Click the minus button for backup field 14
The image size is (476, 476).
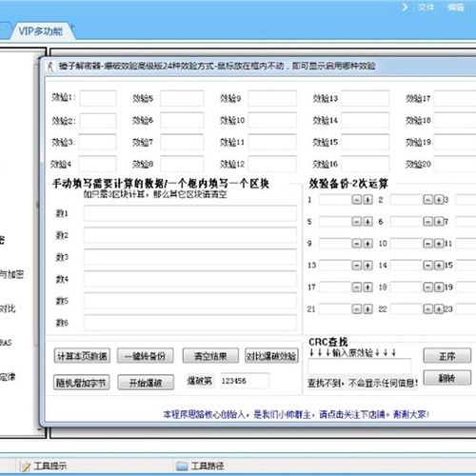(428, 266)
